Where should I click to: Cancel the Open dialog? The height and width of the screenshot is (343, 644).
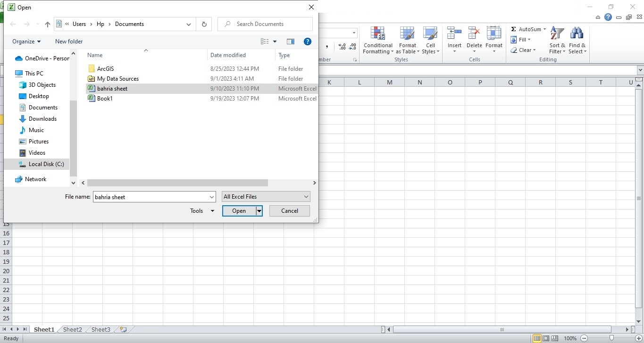click(x=289, y=211)
